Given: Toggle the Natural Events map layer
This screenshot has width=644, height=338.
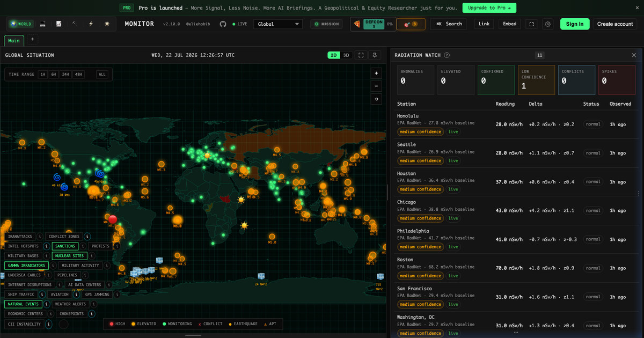Looking at the screenshot, I should 23,304.
